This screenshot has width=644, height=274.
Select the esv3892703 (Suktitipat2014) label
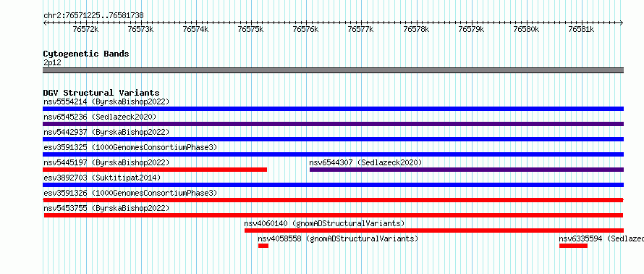point(102,178)
